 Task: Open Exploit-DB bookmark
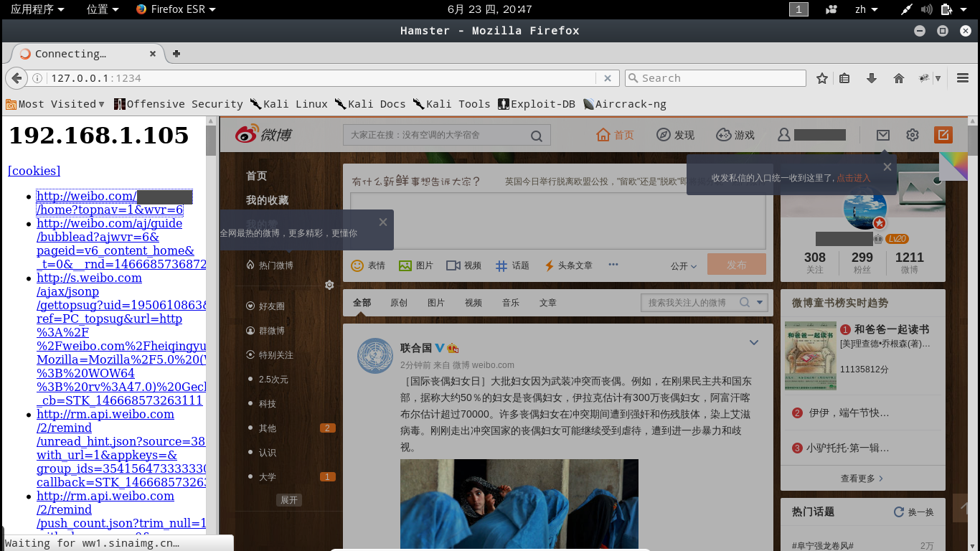[537, 104]
